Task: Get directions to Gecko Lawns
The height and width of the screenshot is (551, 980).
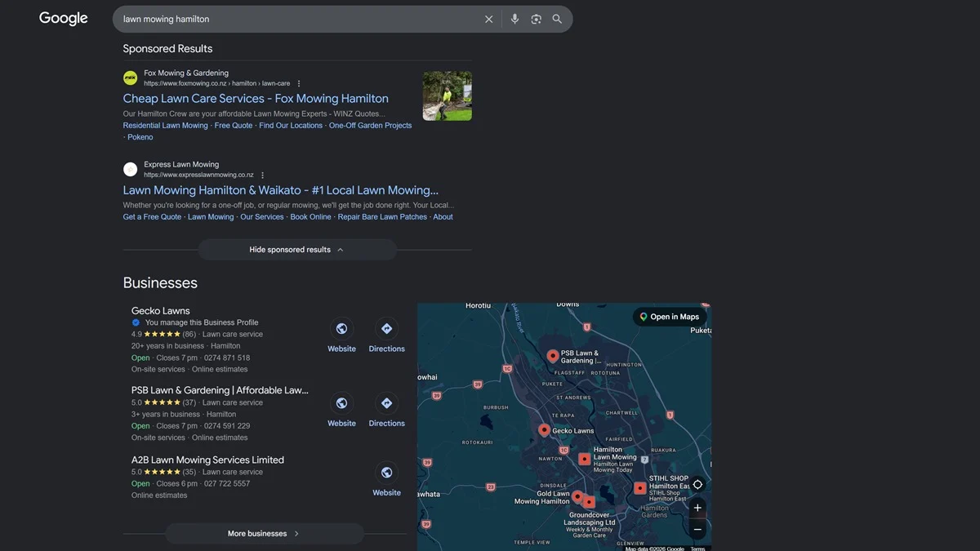Action: [x=386, y=328]
